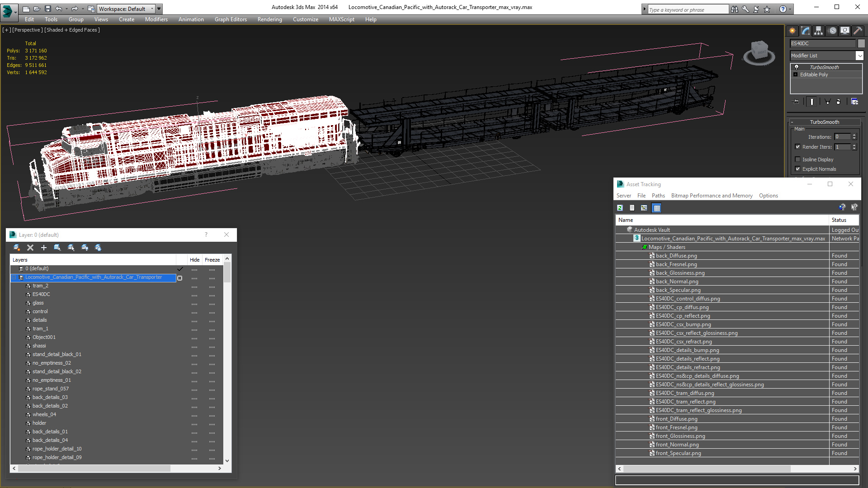868x488 pixels.
Task: Click the Table View icon in Asset Tracking
Action: click(x=657, y=208)
